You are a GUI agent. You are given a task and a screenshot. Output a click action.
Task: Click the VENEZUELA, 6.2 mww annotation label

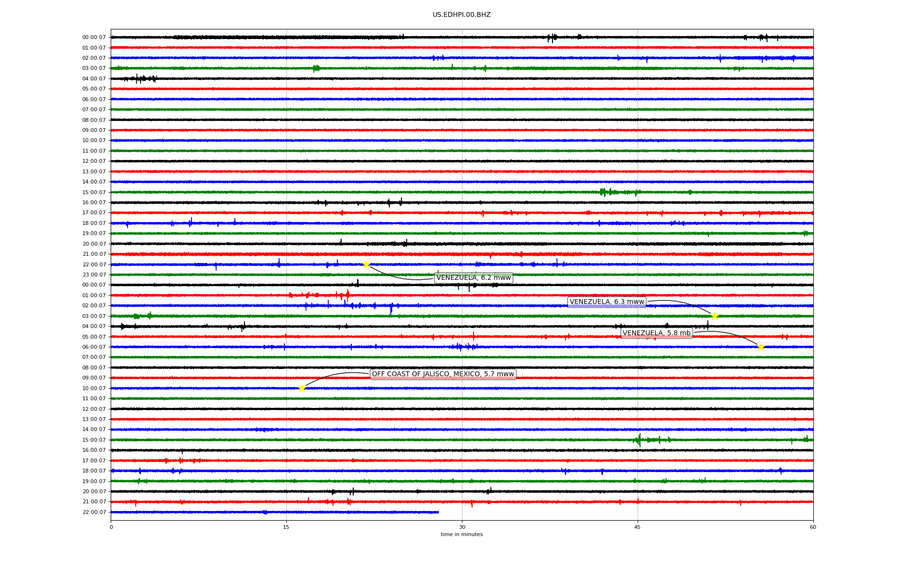pyautogui.click(x=474, y=278)
